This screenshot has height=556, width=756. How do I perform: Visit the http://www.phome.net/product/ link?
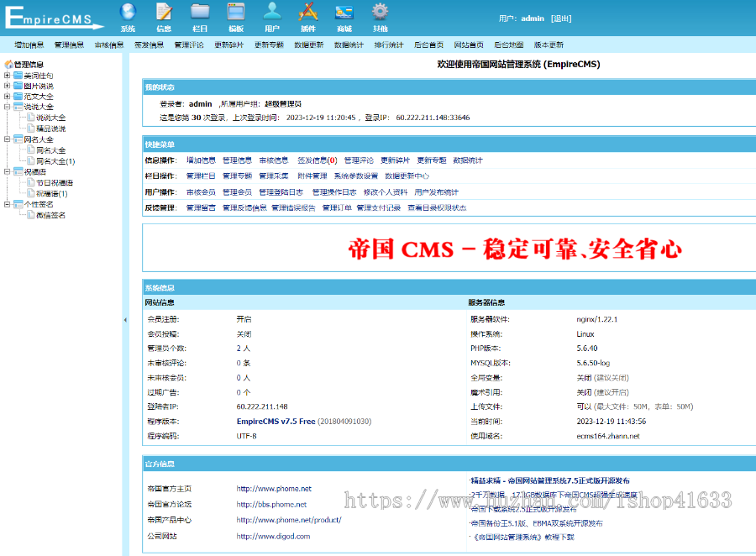(x=289, y=520)
